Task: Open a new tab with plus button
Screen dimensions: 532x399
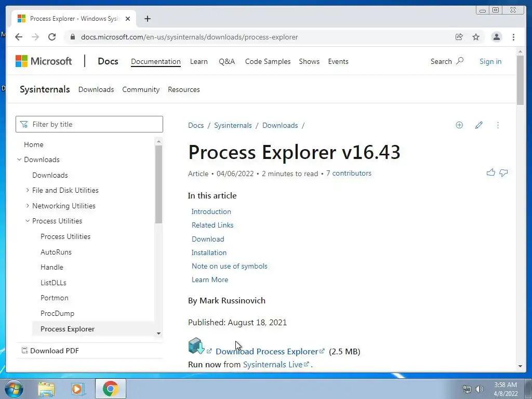Action: 147,19
